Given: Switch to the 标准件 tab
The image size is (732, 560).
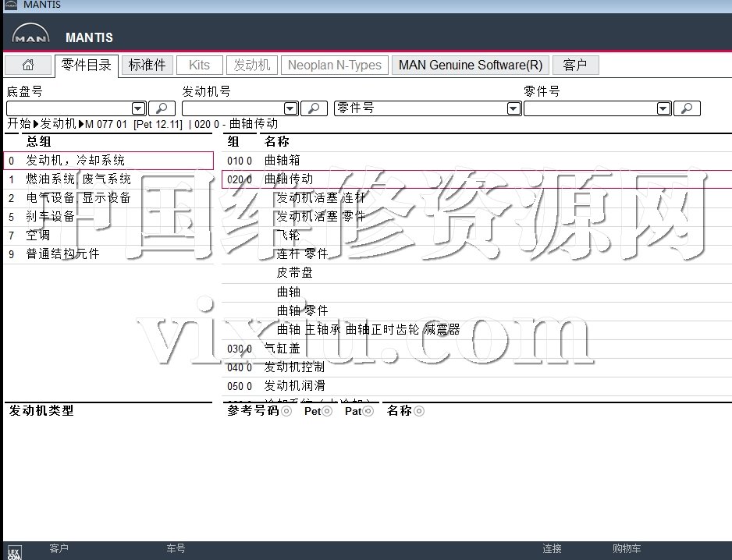Looking at the screenshot, I should tap(147, 66).
